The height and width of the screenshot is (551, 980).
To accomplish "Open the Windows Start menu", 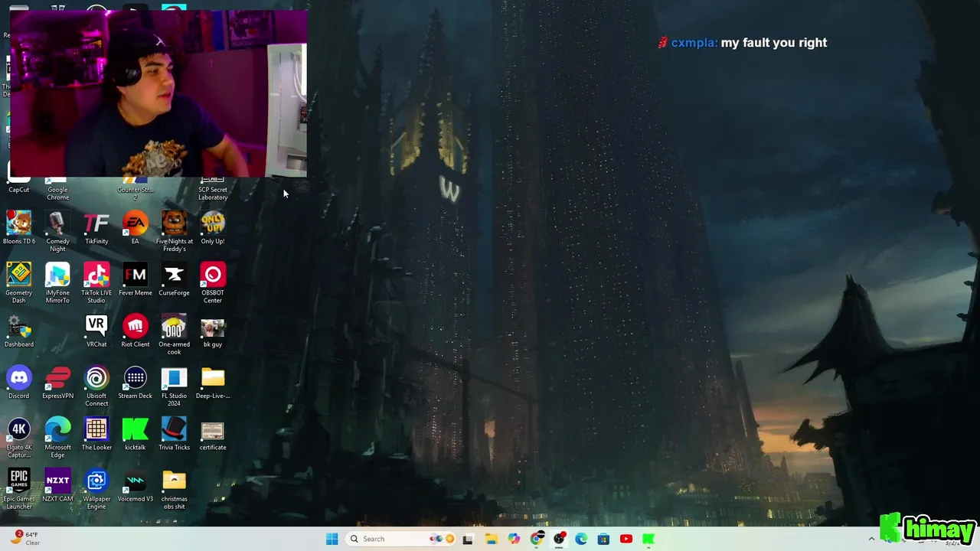I will [x=332, y=539].
